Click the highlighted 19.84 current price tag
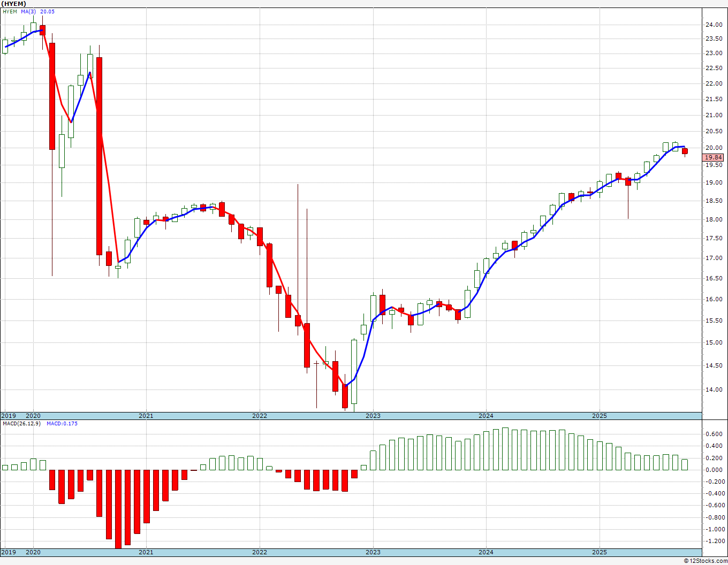The width and height of the screenshot is (728, 565). coord(714,157)
